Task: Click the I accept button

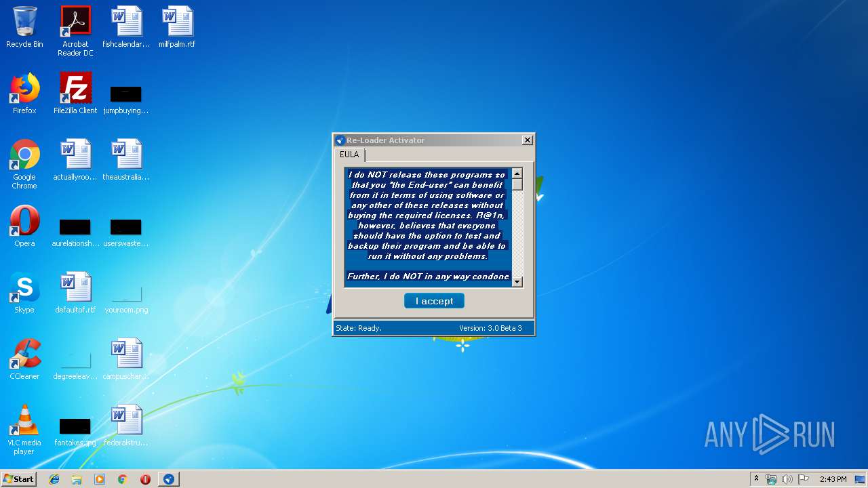Action: click(434, 301)
